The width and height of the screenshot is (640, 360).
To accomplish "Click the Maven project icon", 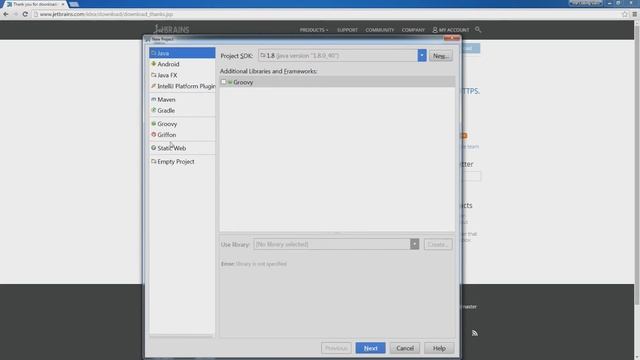I will 153,99.
